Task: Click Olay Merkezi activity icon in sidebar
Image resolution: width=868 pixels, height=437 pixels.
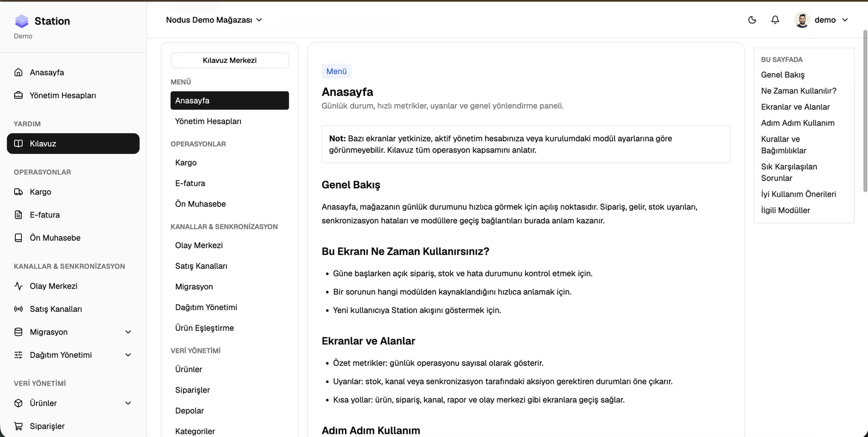Action: click(x=18, y=286)
